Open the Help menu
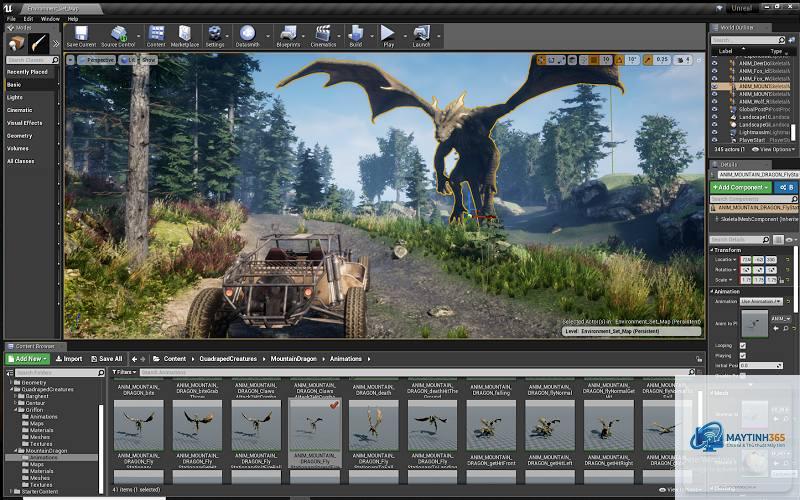The height and width of the screenshot is (500, 800). click(x=73, y=19)
